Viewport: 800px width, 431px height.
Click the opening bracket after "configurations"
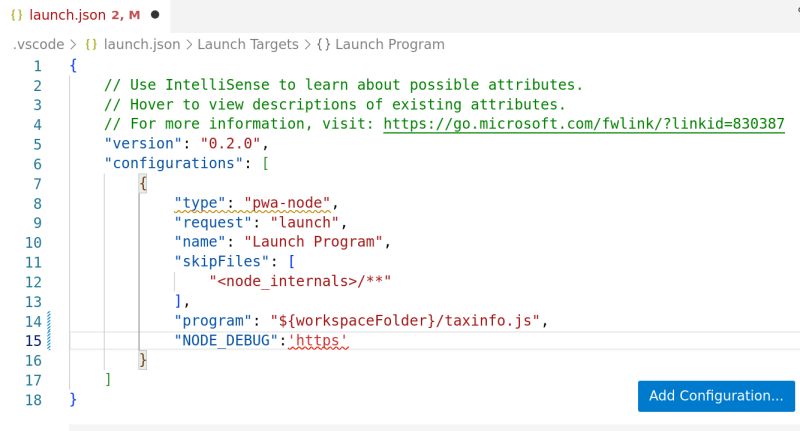tap(265, 164)
